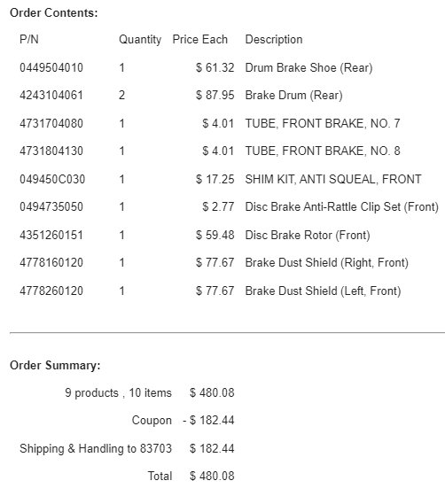Click part number 4778260120

pyautogui.click(x=51, y=291)
